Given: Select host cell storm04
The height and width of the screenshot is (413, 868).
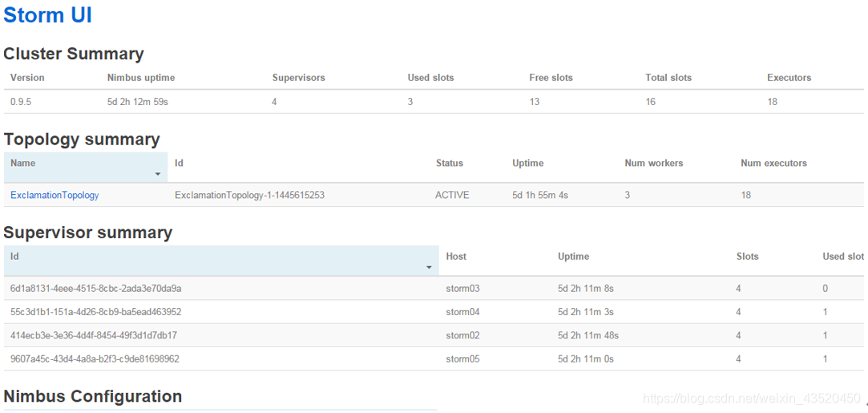Looking at the screenshot, I should coord(462,312).
